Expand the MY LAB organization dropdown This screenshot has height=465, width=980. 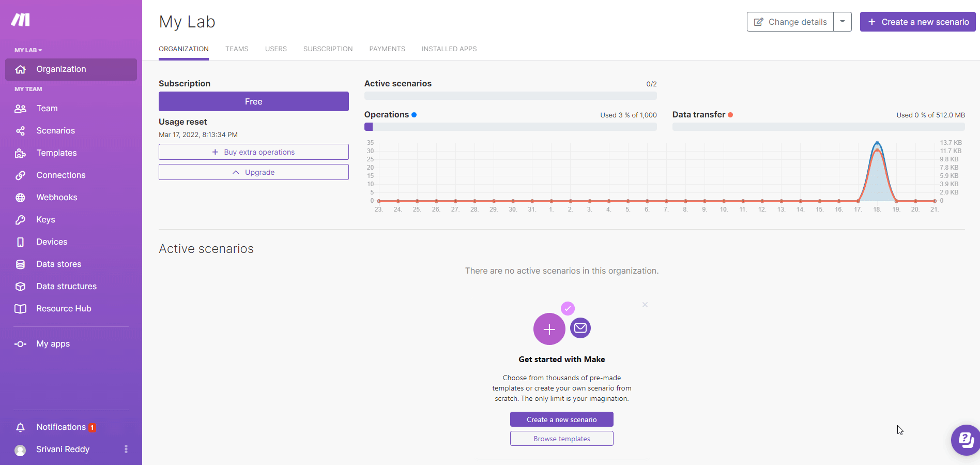click(x=28, y=50)
